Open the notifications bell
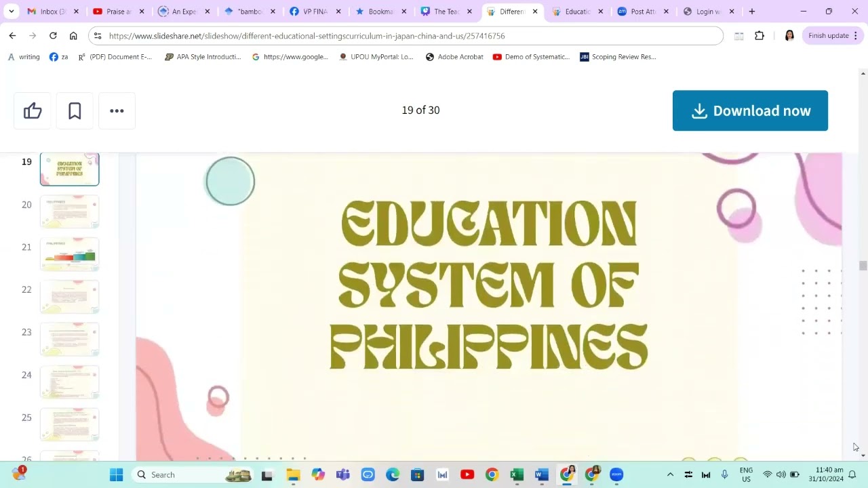 (x=852, y=474)
